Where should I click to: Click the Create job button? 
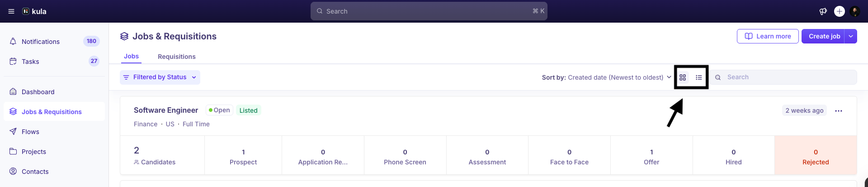pos(823,36)
